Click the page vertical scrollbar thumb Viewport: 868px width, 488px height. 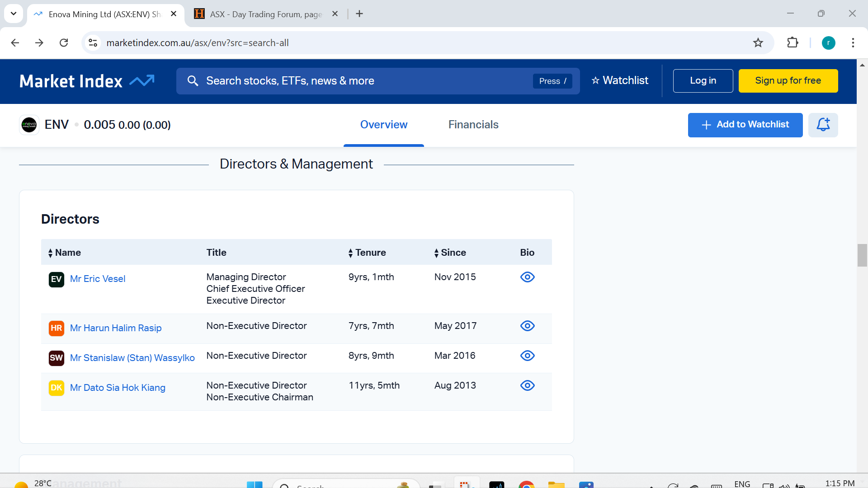862,255
